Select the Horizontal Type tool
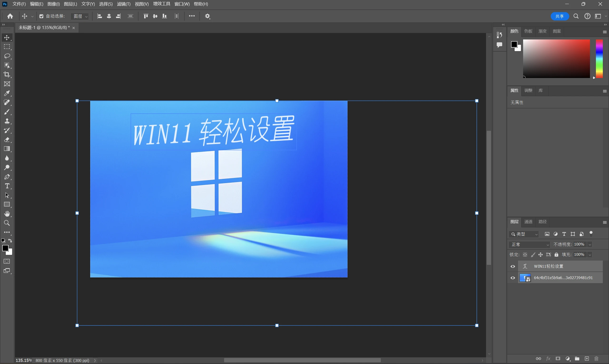609x364 pixels. pyautogui.click(x=7, y=186)
